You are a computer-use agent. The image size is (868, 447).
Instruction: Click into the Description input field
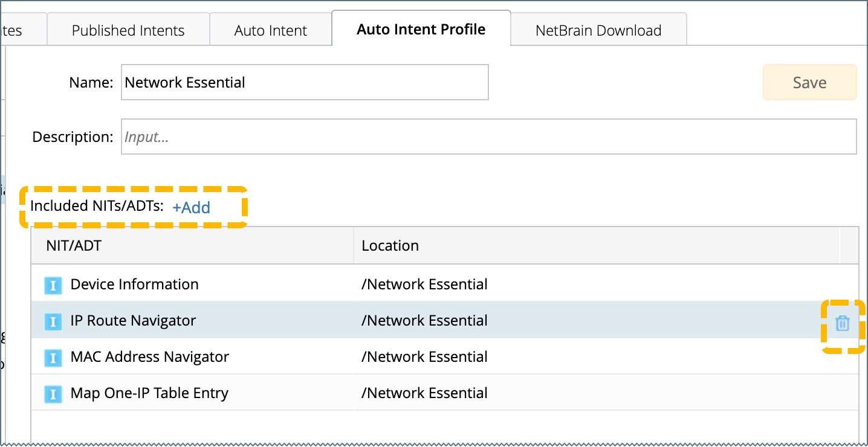[488, 137]
